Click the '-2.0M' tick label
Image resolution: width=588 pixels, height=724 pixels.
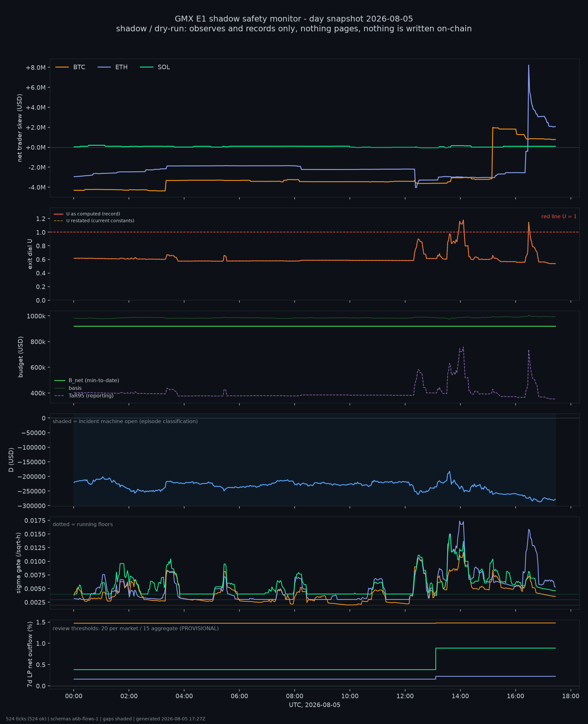point(37,168)
